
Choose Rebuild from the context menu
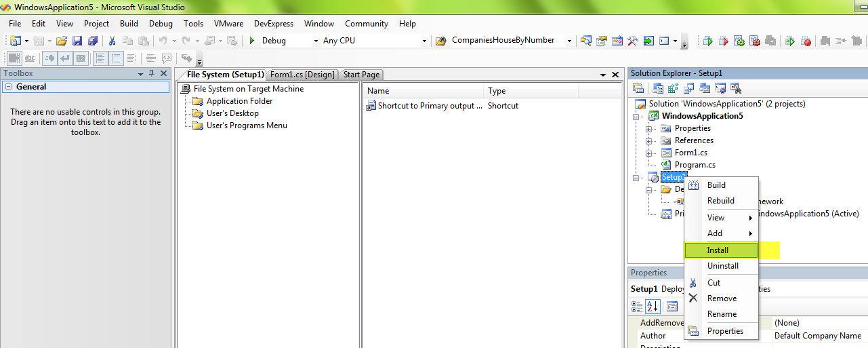721,201
